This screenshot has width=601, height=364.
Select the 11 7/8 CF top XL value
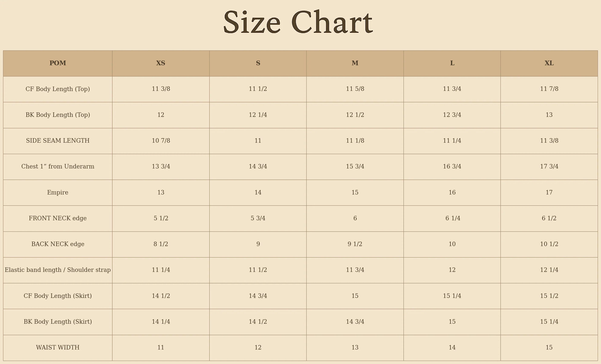coord(549,89)
